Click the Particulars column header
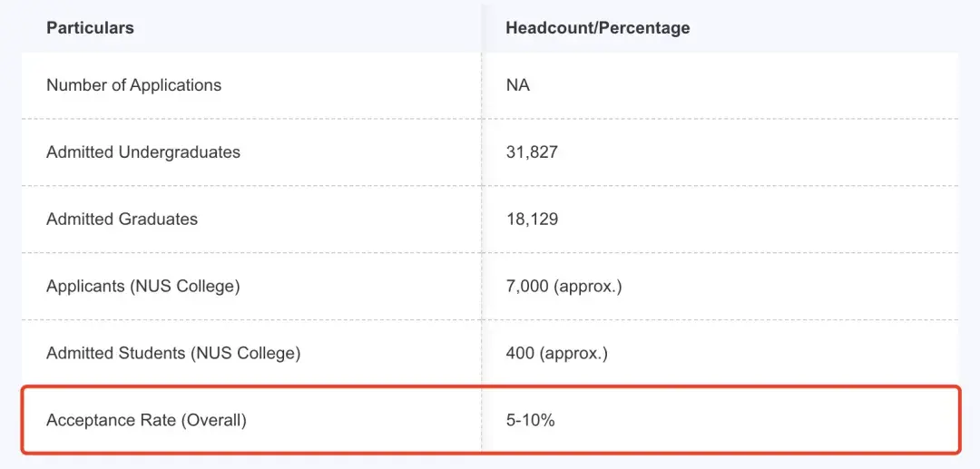The image size is (980, 469). (x=90, y=28)
